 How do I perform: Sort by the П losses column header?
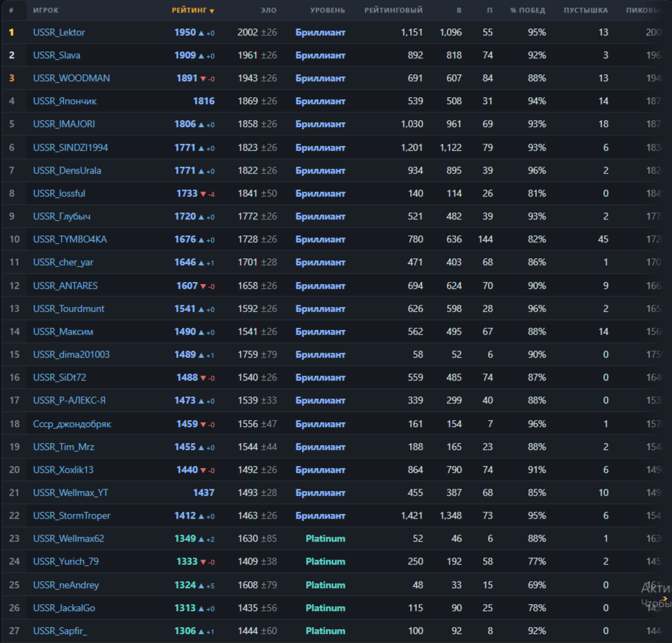tap(489, 10)
